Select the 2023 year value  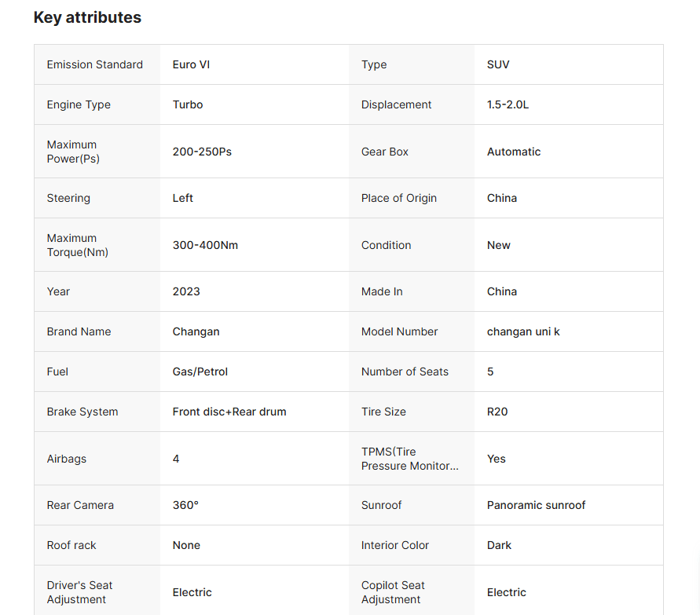186,291
